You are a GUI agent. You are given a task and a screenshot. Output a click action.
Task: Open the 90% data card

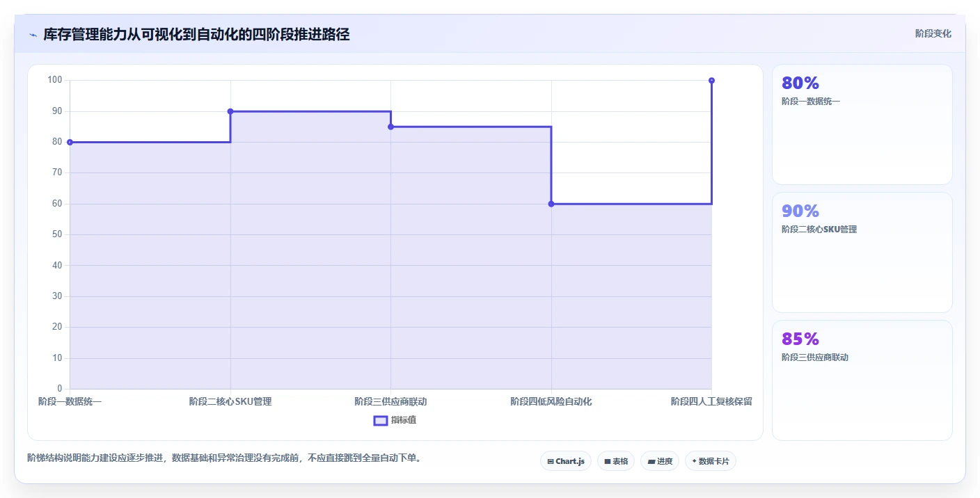pyautogui.click(x=862, y=252)
